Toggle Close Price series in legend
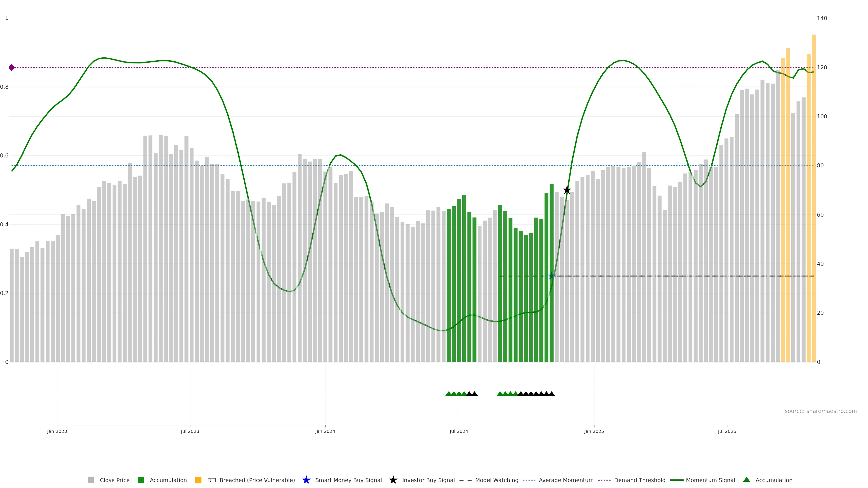 [114, 480]
